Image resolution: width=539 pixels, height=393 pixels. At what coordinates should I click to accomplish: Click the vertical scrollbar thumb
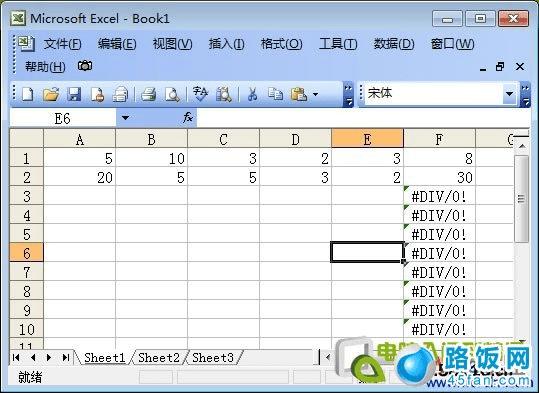pyautogui.click(x=522, y=199)
